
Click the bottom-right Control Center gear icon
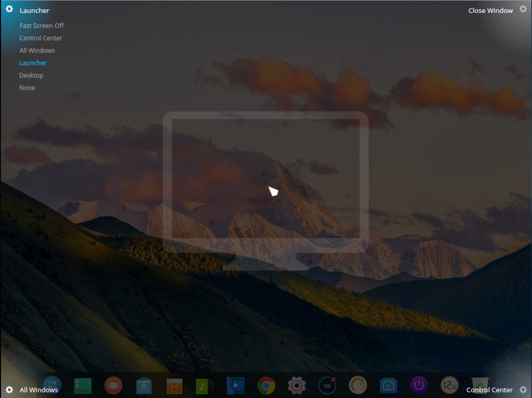click(x=523, y=390)
